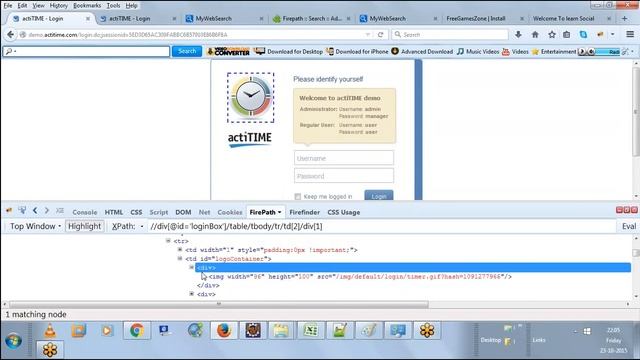The width and height of the screenshot is (640, 360).
Task: Open the Bookmarks menu
Action: 87,5
